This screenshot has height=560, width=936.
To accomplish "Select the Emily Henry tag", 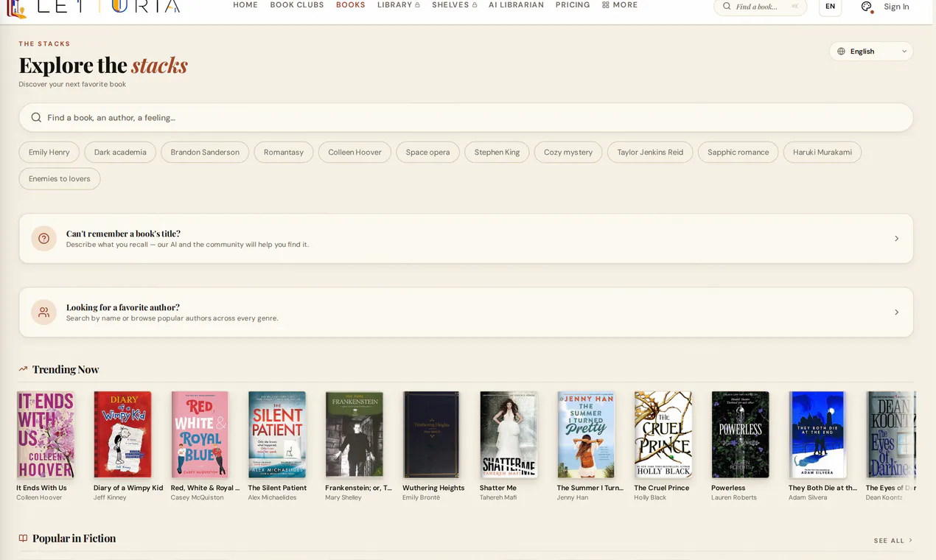I will [49, 153].
